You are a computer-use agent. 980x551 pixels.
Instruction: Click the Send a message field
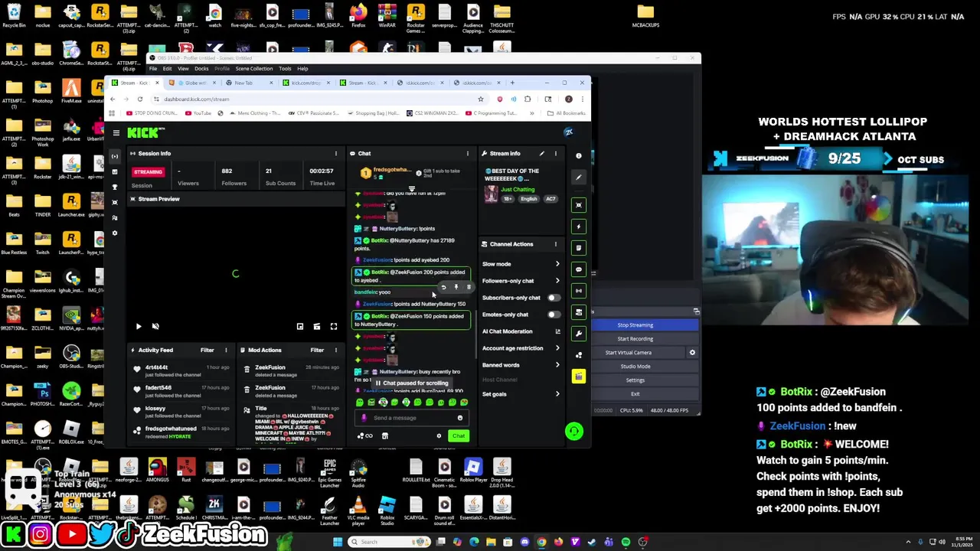point(412,418)
